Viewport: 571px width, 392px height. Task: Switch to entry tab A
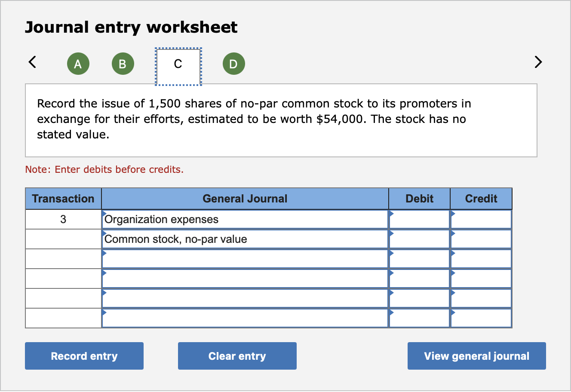click(78, 64)
